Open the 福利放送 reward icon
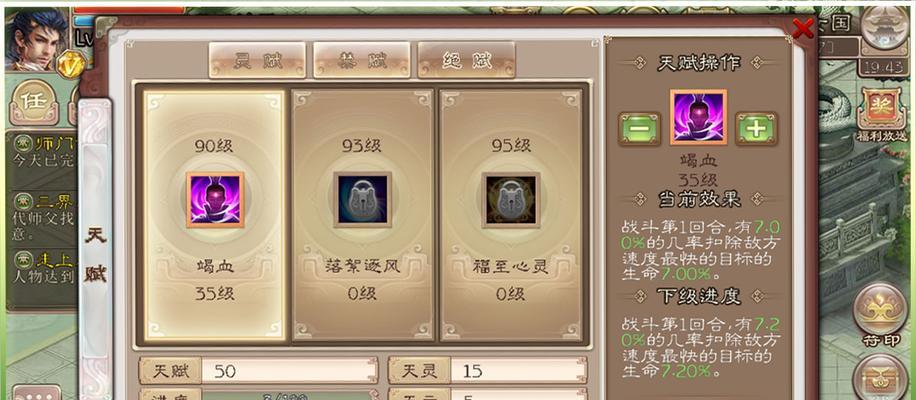 point(882,114)
